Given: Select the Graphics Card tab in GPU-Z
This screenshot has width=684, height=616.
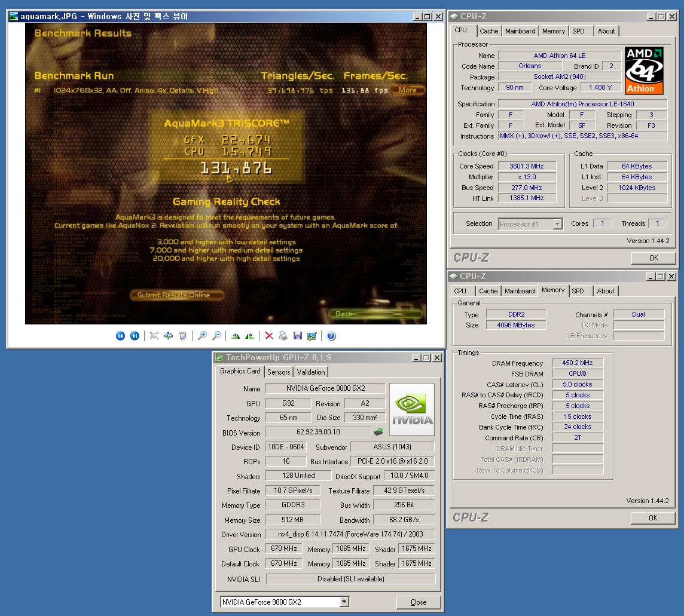Looking at the screenshot, I should [240, 371].
